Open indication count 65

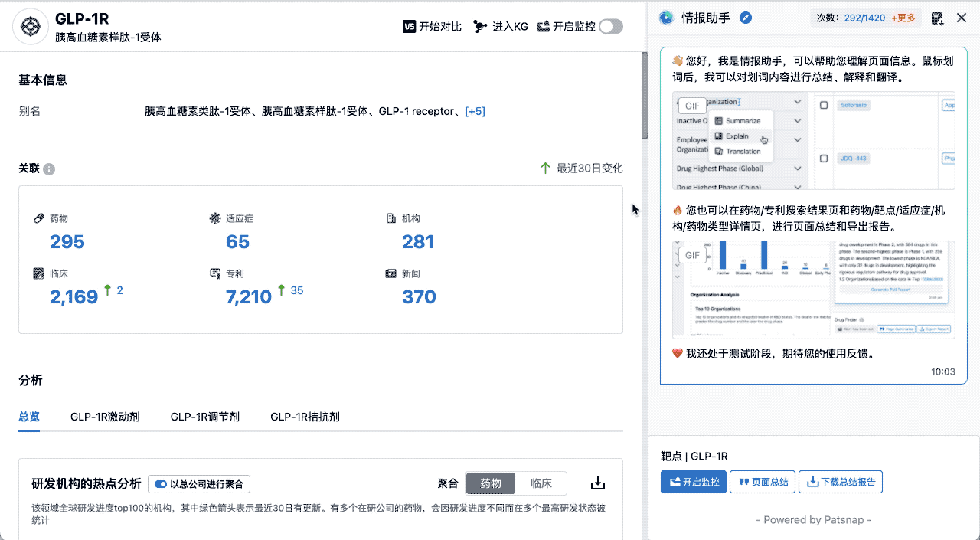[x=237, y=242]
